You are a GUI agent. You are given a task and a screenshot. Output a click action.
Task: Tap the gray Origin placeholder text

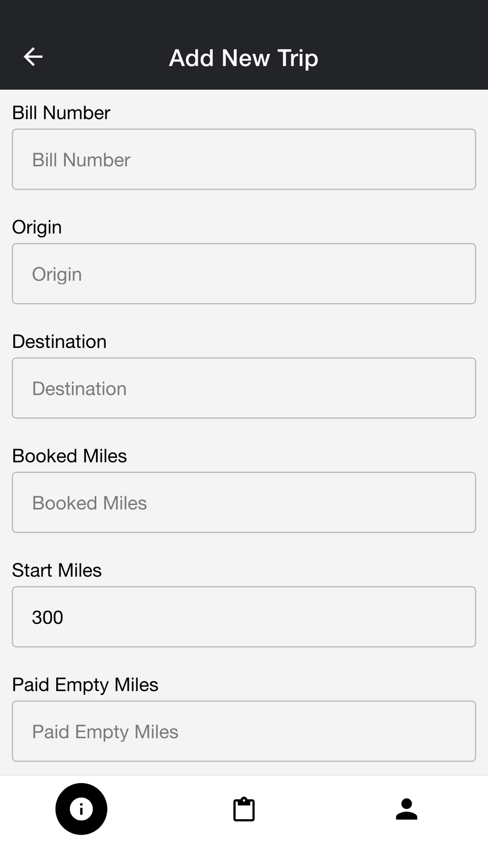point(57,274)
